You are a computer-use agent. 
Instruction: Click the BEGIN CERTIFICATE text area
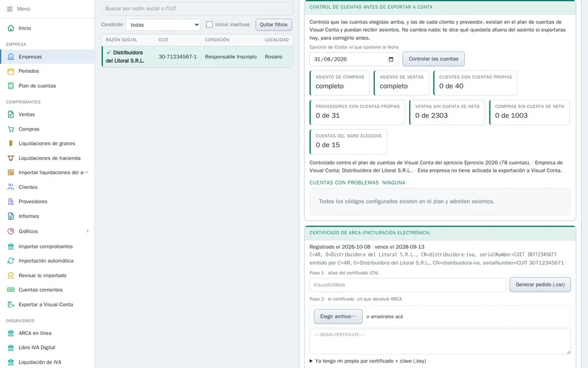coord(440,342)
